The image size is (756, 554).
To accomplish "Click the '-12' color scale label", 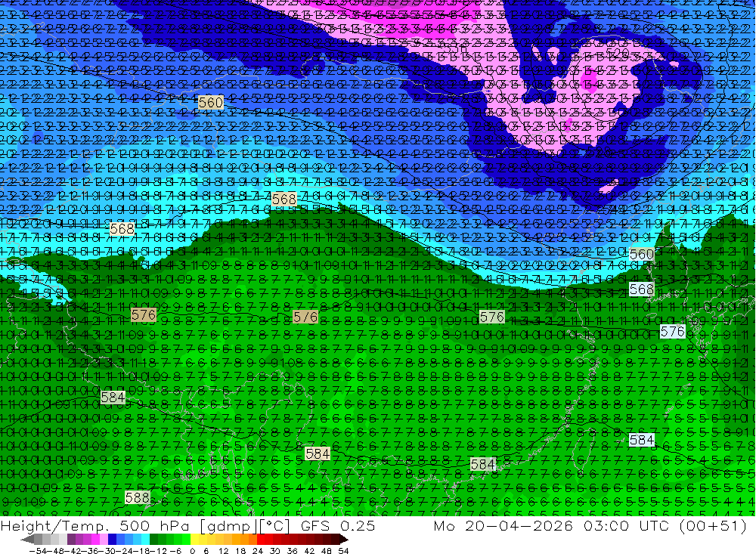I will 158,551.
